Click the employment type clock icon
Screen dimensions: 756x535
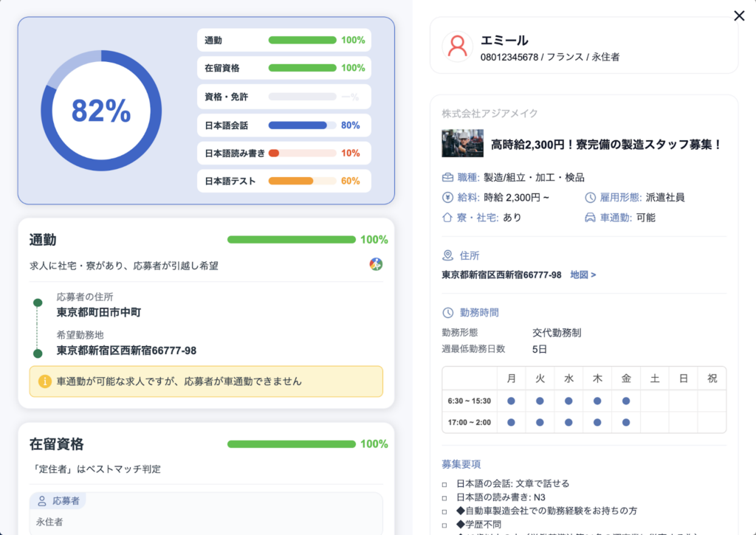point(590,198)
